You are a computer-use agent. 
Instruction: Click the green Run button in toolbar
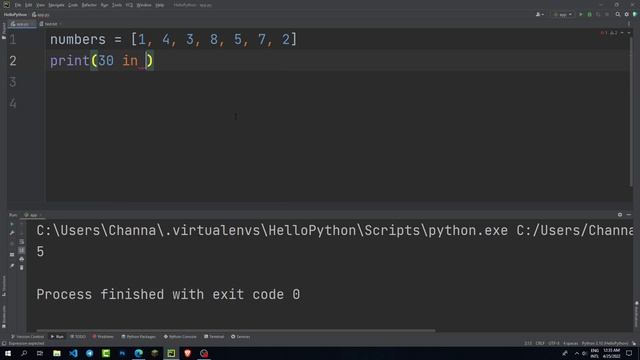click(x=581, y=15)
